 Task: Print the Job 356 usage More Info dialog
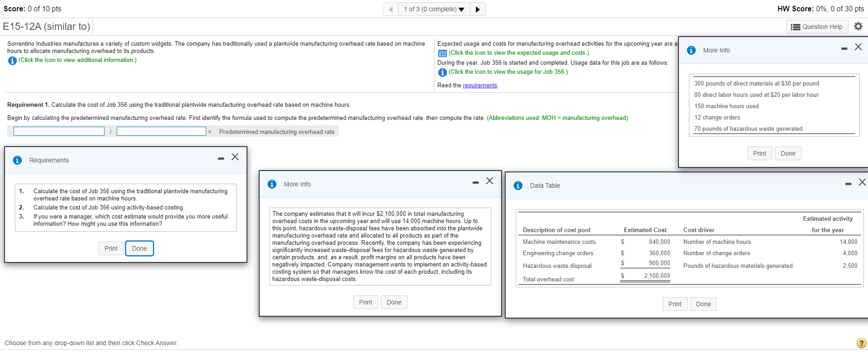759,153
